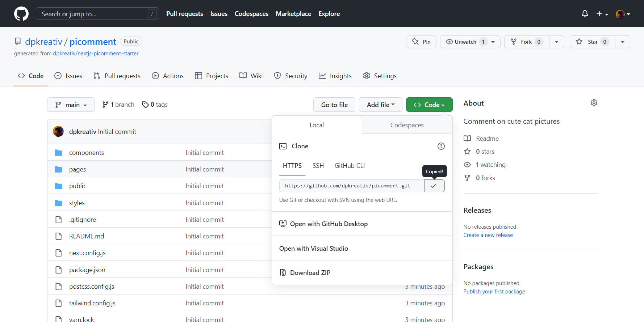Open dpkreativ/nextjs-picomment-starter template link

(96, 54)
